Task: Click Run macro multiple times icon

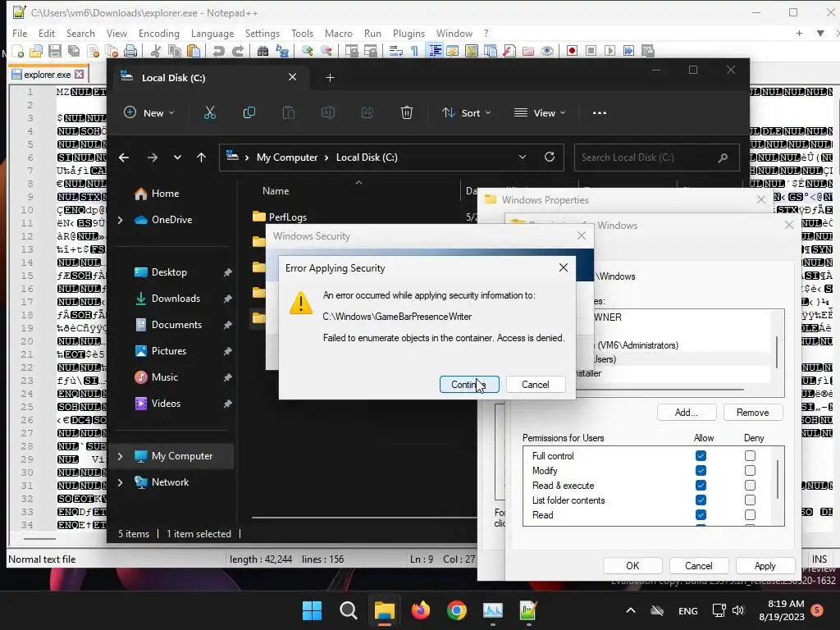Action: pos(628,51)
